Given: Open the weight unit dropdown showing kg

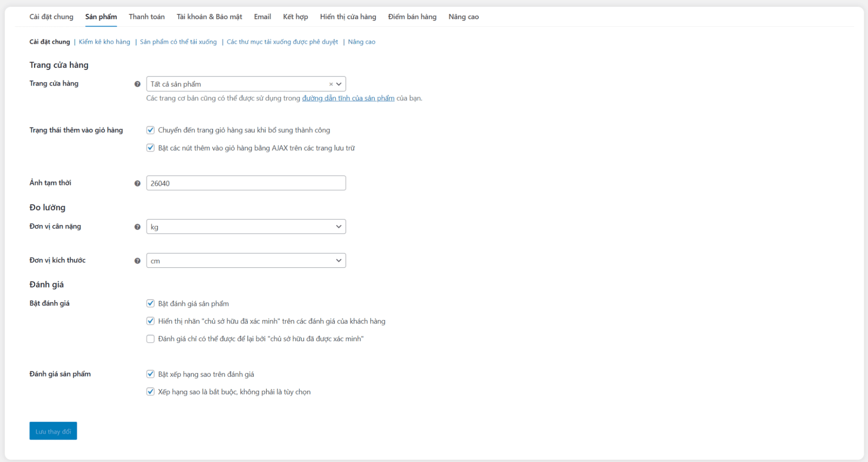Looking at the screenshot, I should [x=246, y=226].
